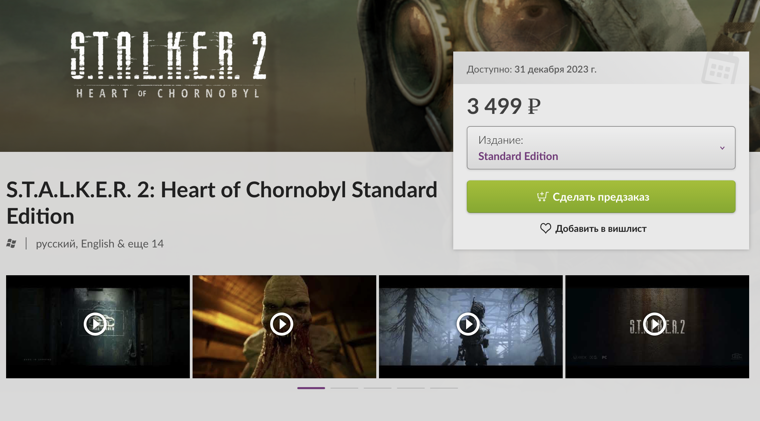Switch to the second carousel page indicator
Viewport: 760px width, 421px height.
click(x=344, y=388)
